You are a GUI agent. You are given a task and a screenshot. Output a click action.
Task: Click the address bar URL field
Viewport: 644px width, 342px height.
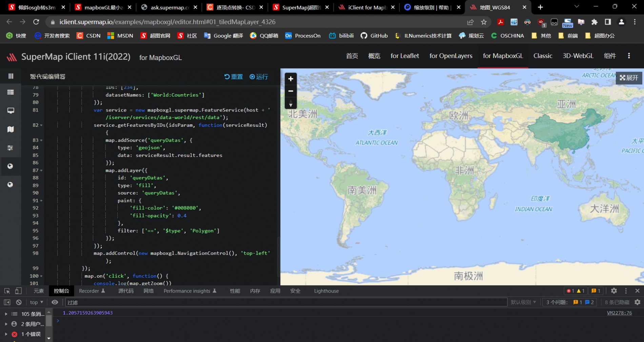pos(258,22)
